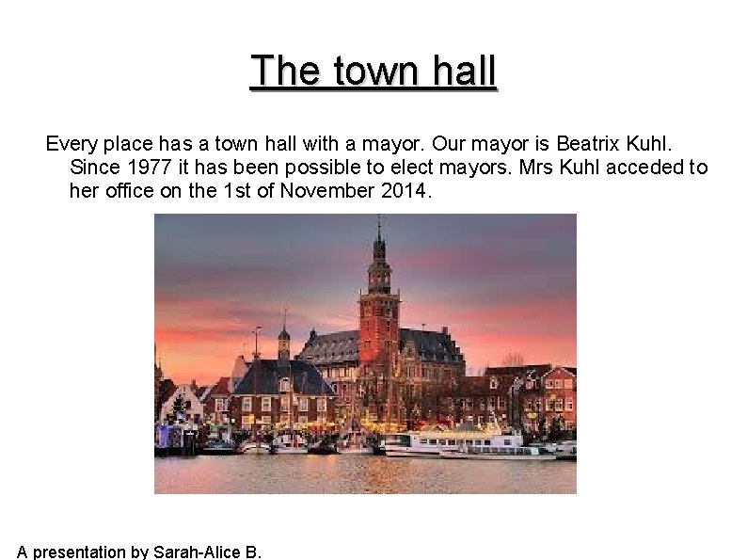Image resolution: width=747 pixels, height=560 pixels.
Task: Select the town hall harbor photo
Action: [365, 354]
